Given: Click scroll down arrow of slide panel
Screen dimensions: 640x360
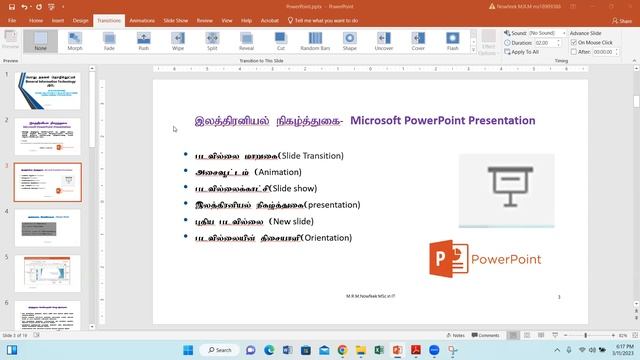Looking at the screenshot, I should pyautogui.click(x=92, y=327).
